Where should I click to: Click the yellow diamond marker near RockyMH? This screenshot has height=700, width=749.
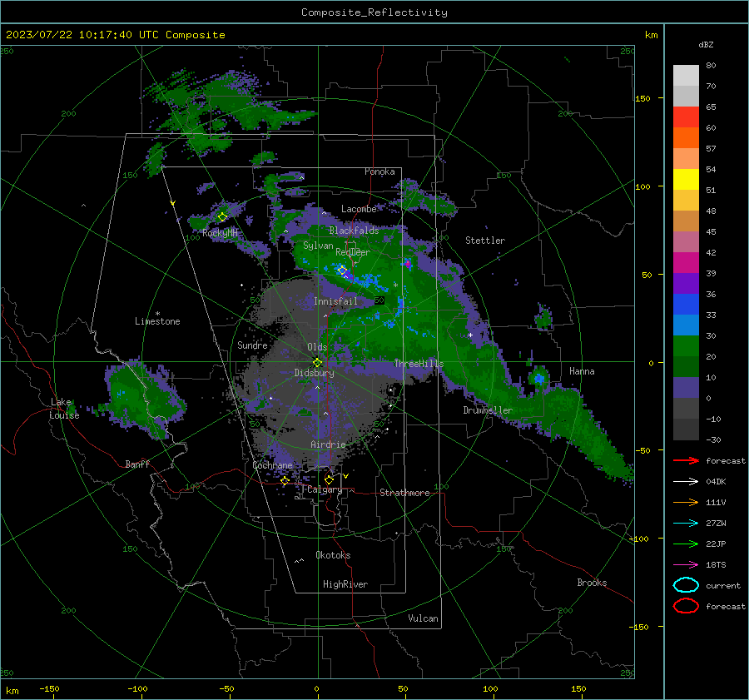pos(222,217)
